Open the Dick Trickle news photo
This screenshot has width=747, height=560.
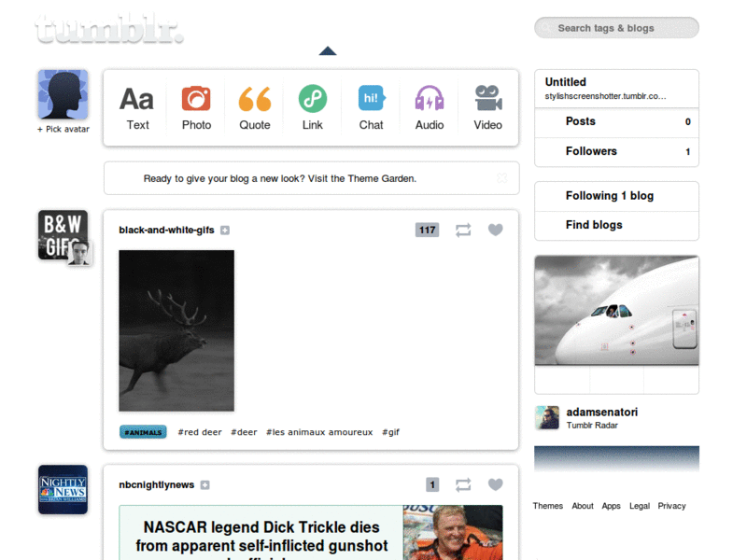453,532
